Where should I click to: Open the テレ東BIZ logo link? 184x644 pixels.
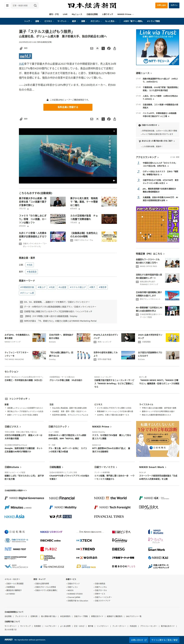pos(49,549)
